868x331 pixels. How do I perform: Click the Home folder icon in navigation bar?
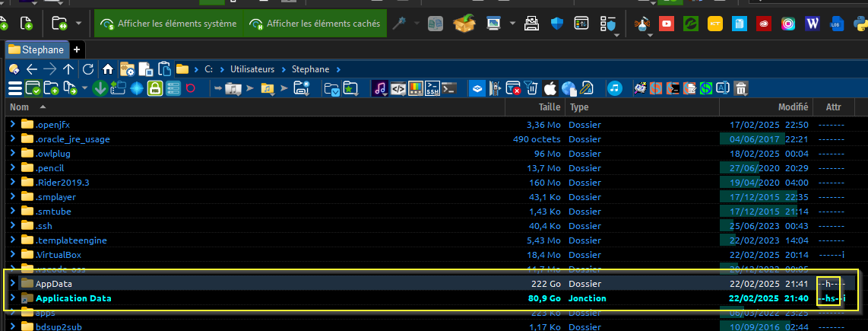(108, 69)
